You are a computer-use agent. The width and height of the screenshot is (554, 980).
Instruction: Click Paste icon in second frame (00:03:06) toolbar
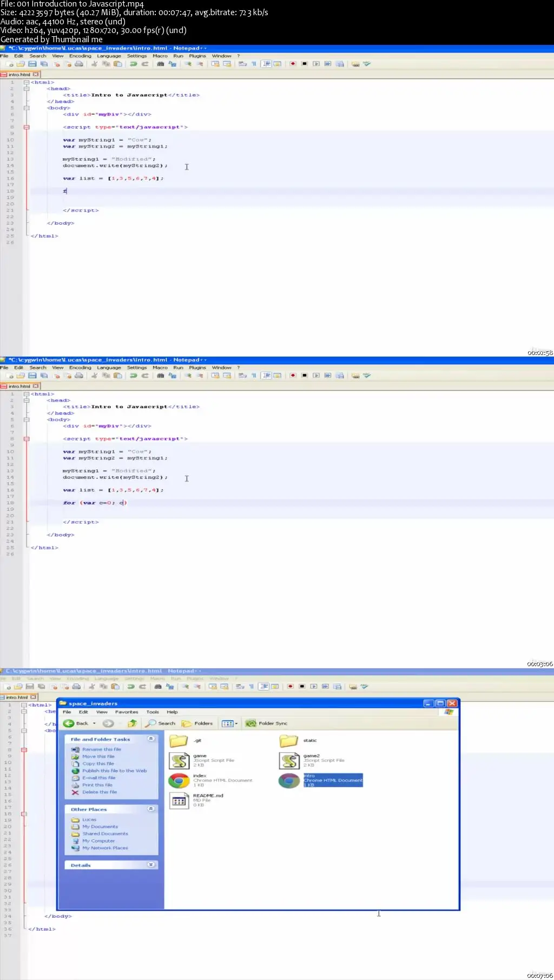point(117,376)
